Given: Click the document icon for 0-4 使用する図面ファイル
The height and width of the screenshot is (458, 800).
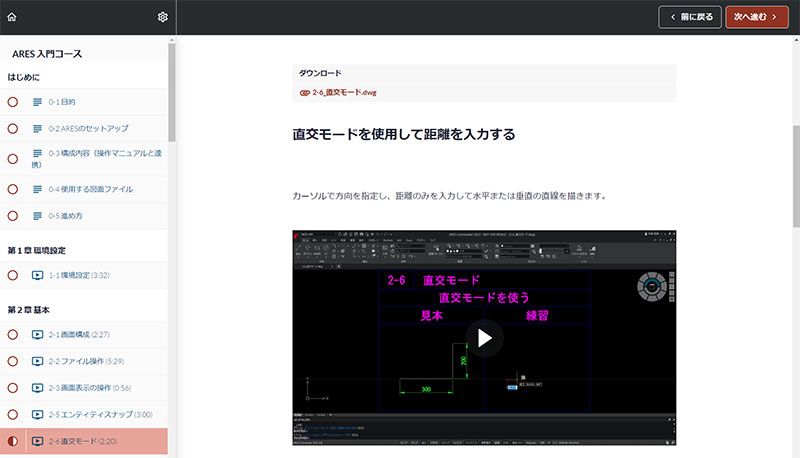Looking at the screenshot, I should (x=37, y=189).
